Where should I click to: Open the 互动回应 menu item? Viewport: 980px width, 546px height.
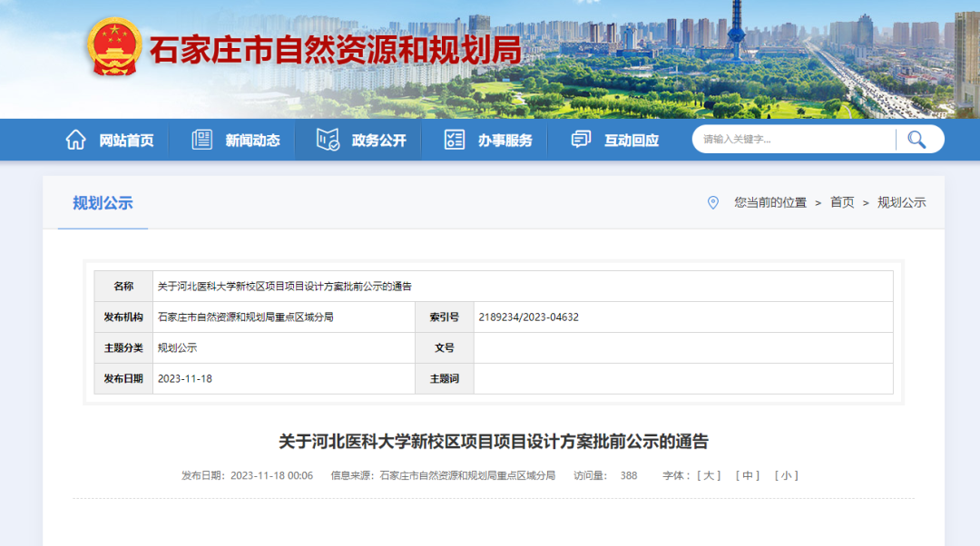click(632, 141)
